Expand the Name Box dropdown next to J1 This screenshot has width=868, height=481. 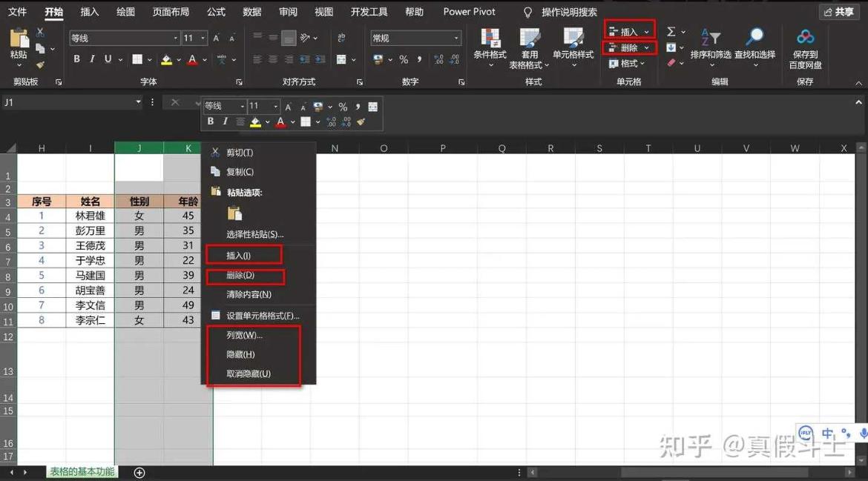tap(138, 102)
